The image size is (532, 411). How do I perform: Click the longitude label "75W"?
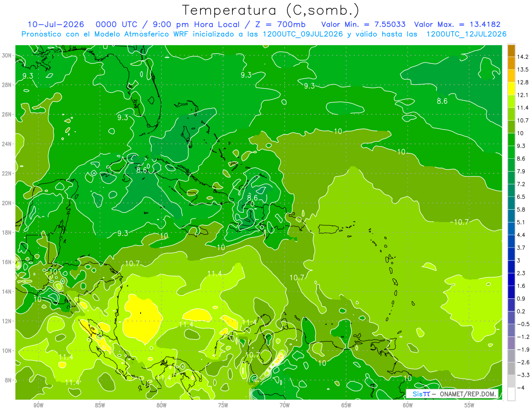(223, 406)
